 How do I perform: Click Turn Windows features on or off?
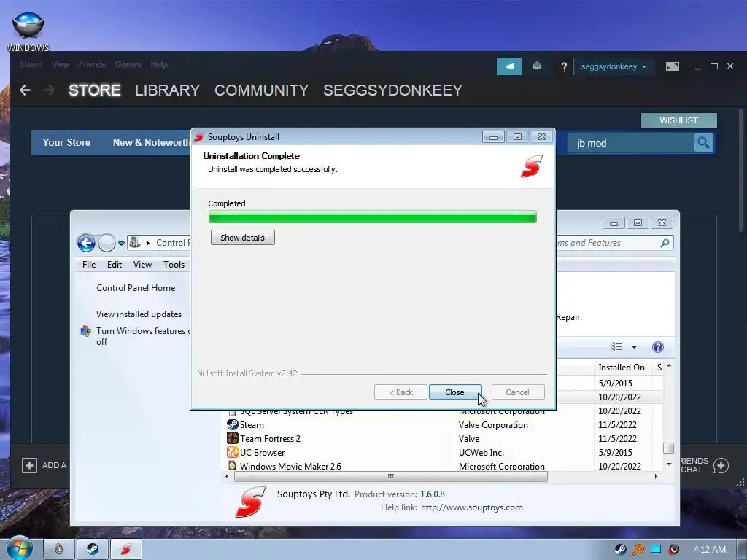(x=142, y=336)
